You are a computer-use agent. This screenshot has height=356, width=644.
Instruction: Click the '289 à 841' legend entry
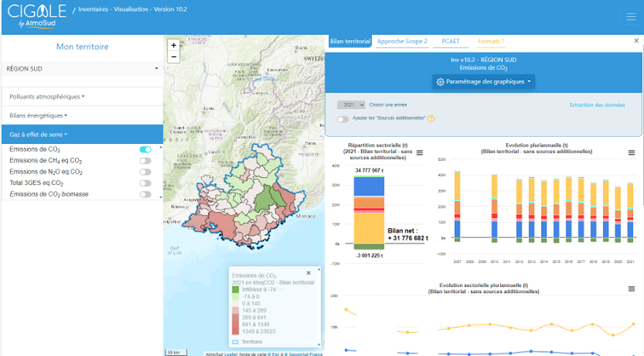254,318
